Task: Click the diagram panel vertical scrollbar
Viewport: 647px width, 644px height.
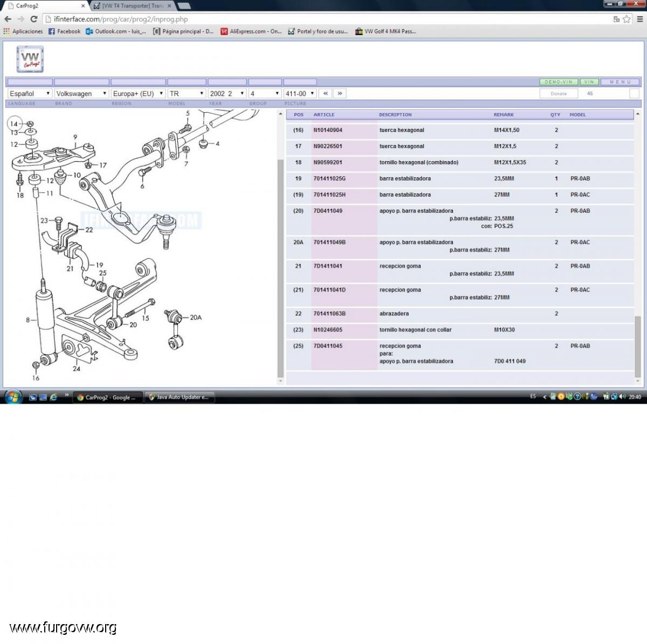Action: pyautogui.click(x=280, y=268)
